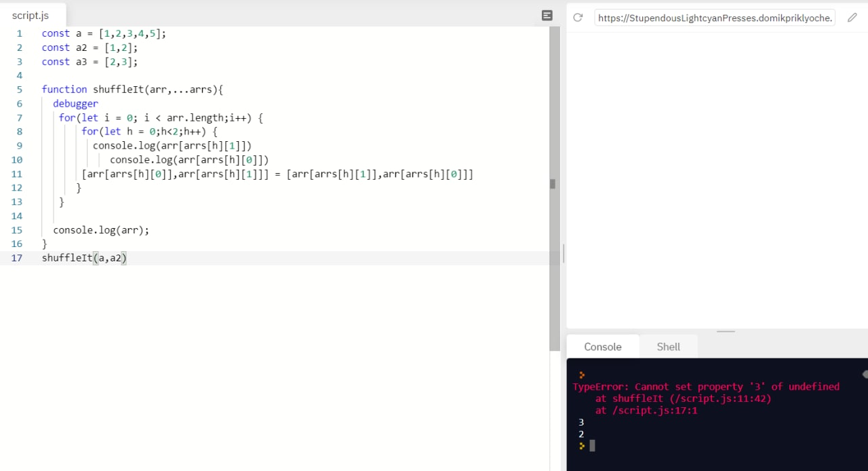Click the preview URL address field
Viewport: 868px width, 471px height.
715,18
